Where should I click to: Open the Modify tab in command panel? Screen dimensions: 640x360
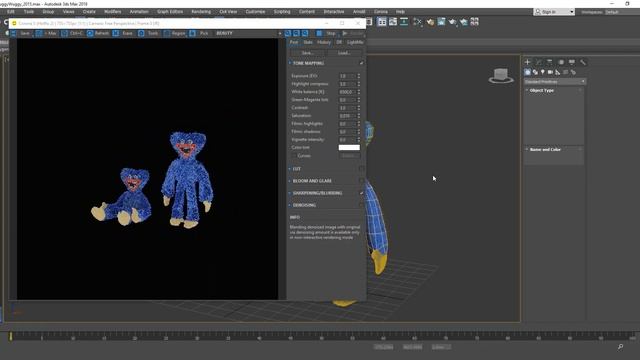coord(539,62)
